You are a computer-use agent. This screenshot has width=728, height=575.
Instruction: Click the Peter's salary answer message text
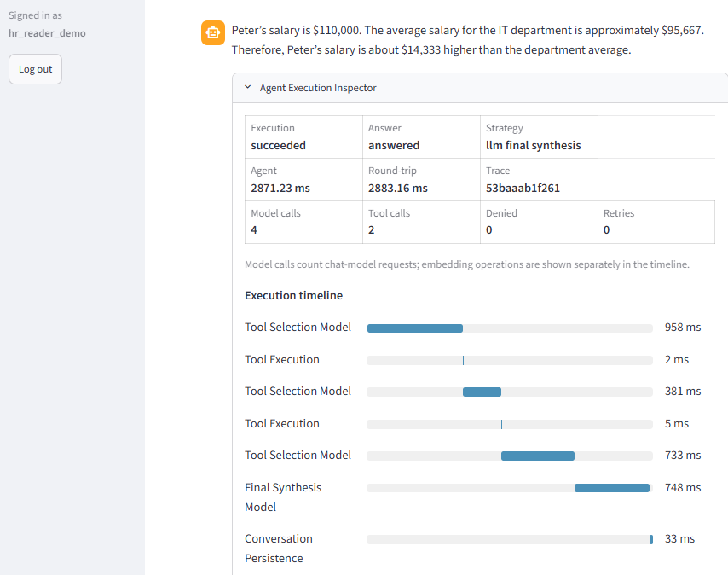tap(468, 40)
